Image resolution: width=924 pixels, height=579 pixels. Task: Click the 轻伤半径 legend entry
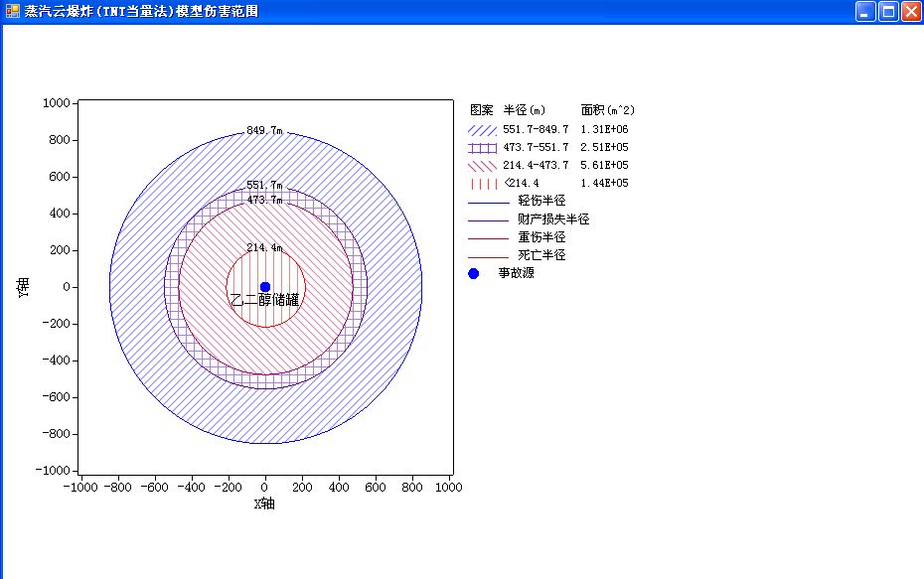(x=541, y=201)
